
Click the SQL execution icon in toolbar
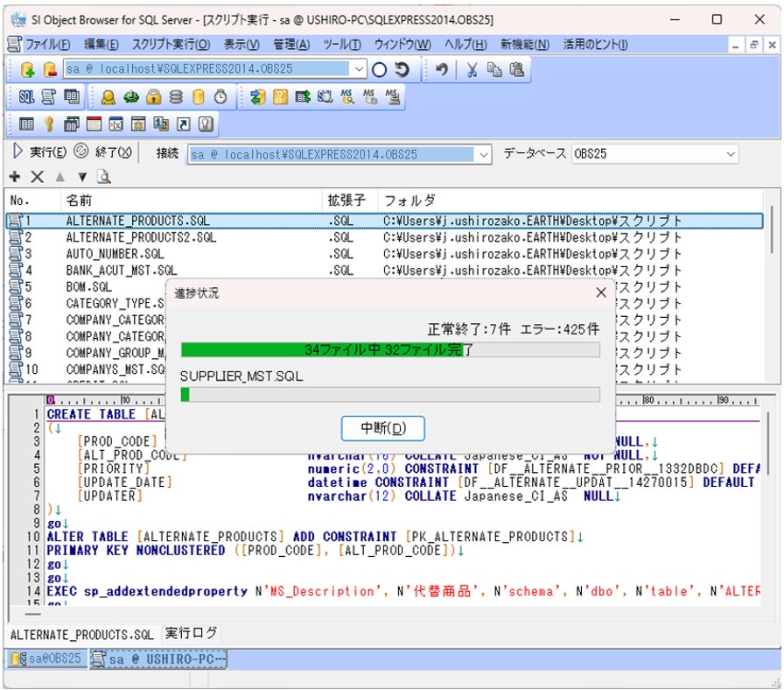point(26,97)
